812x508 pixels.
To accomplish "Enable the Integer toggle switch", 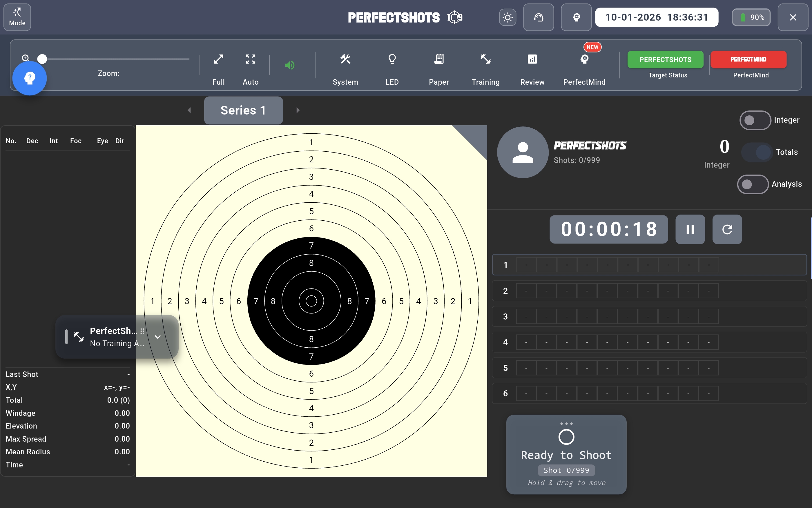I will pos(755,120).
